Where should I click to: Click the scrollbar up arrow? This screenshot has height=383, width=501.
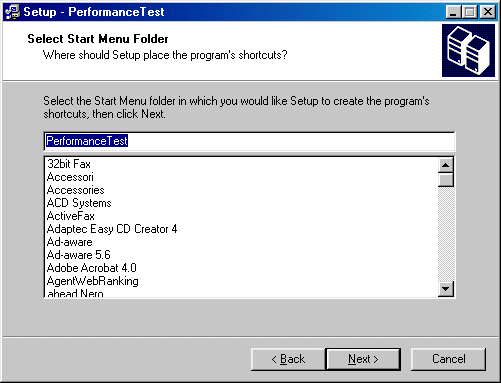pyautogui.click(x=446, y=165)
